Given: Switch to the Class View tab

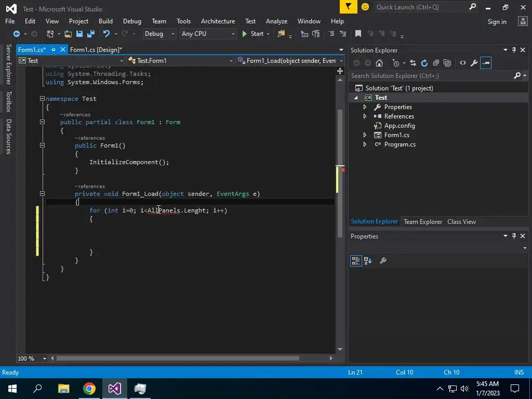Looking at the screenshot, I should [461, 221].
